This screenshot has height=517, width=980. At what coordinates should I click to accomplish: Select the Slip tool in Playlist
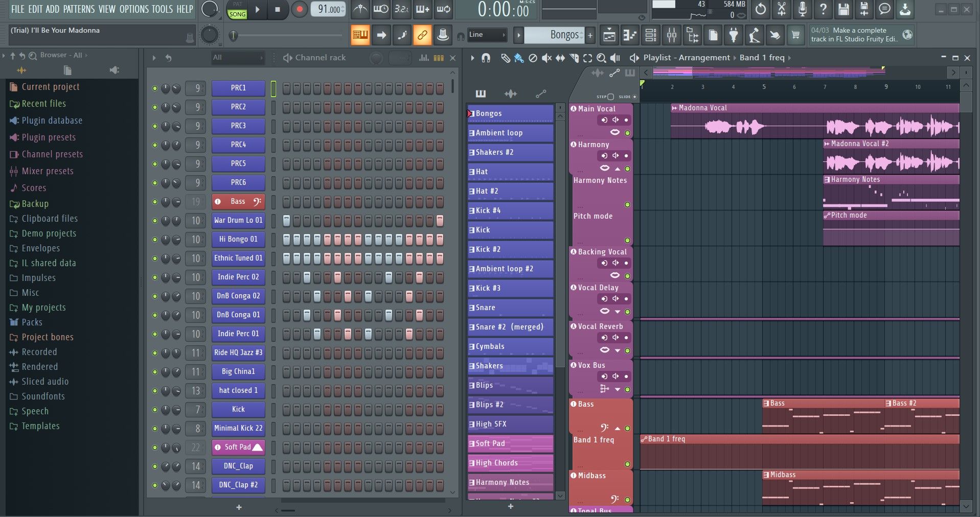(x=560, y=58)
